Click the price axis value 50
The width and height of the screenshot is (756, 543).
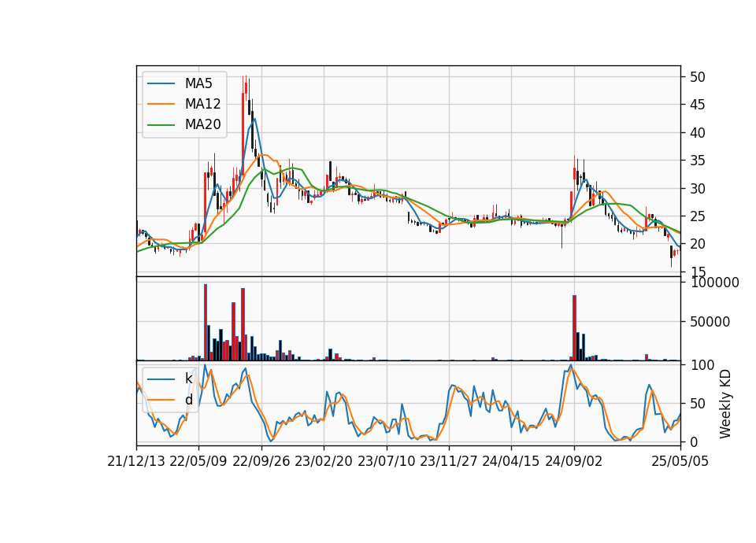point(697,77)
